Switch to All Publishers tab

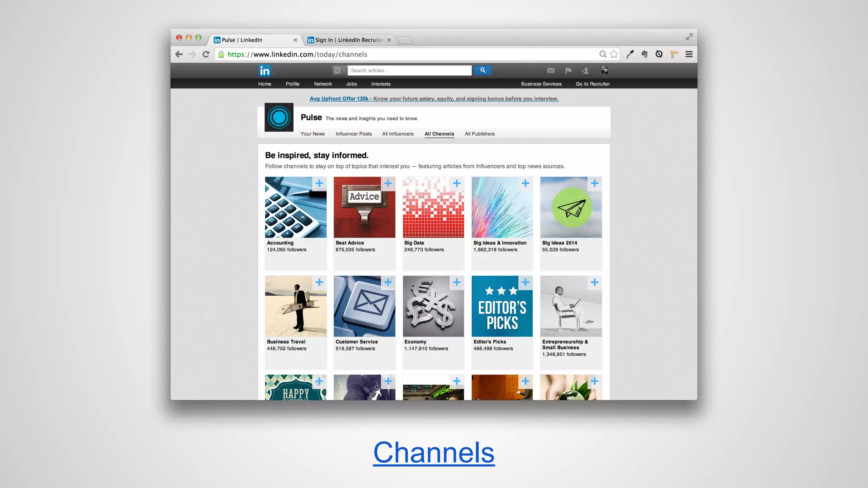click(480, 134)
